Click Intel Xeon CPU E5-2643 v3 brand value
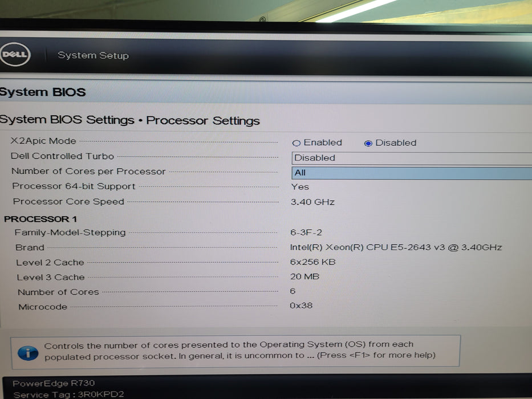The width and height of the screenshot is (532, 399). 396,247
